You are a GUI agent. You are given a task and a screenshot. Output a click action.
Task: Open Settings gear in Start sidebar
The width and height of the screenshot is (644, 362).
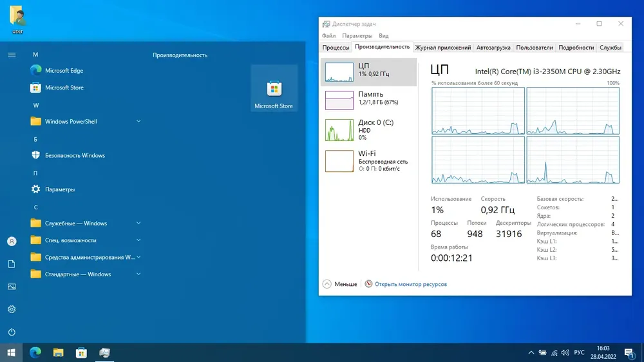pyautogui.click(x=12, y=309)
